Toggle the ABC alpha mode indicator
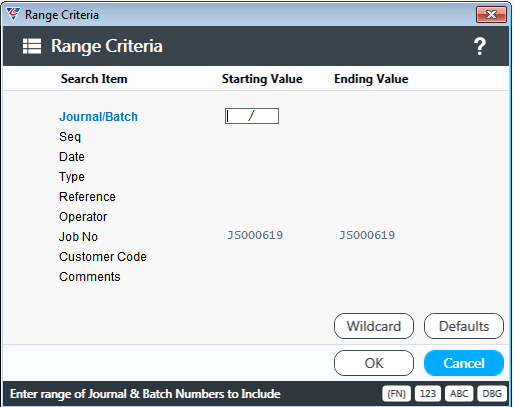The image size is (514, 407). pos(459,394)
